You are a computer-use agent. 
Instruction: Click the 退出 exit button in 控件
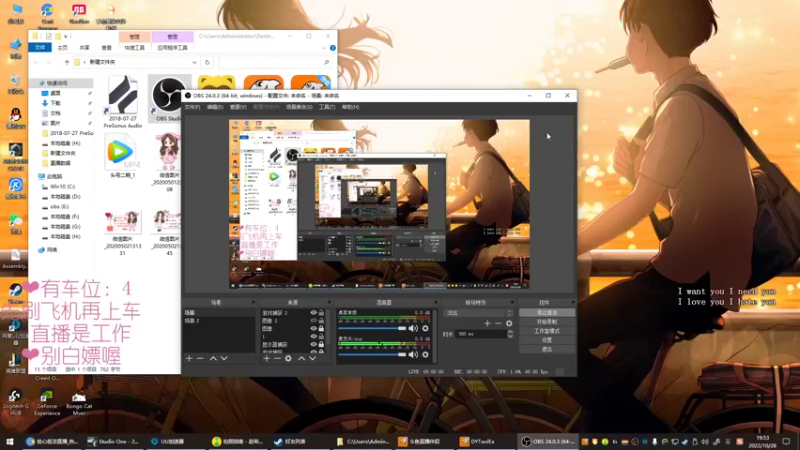pos(547,349)
